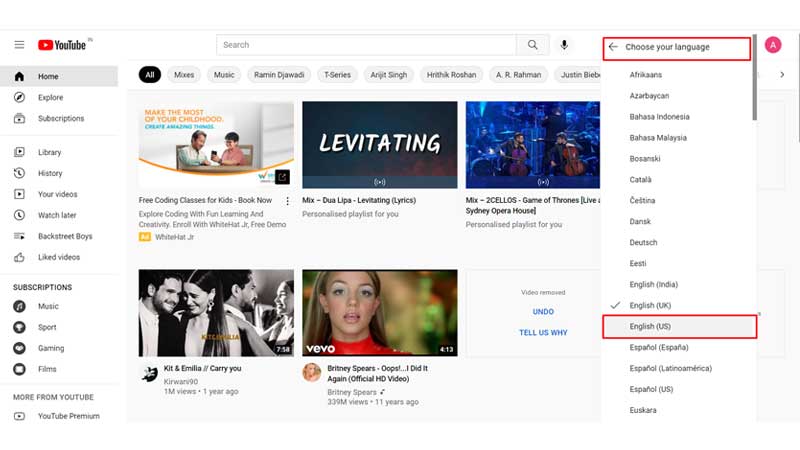The width and height of the screenshot is (800, 450).
Task: Open Library in sidebar
Action: click(59, 152)
